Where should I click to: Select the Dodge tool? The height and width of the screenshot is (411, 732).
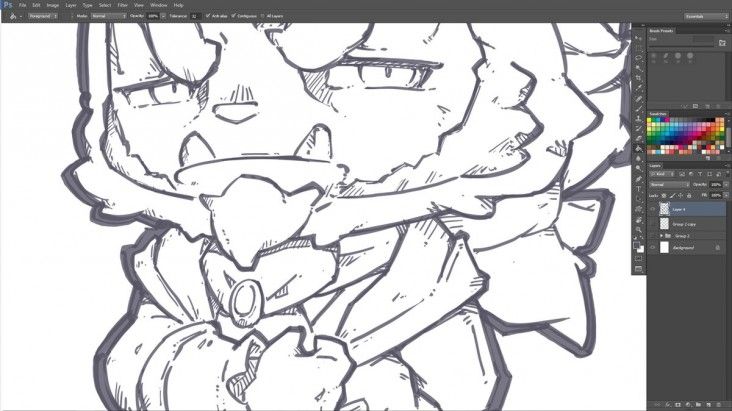coord(638,168)
